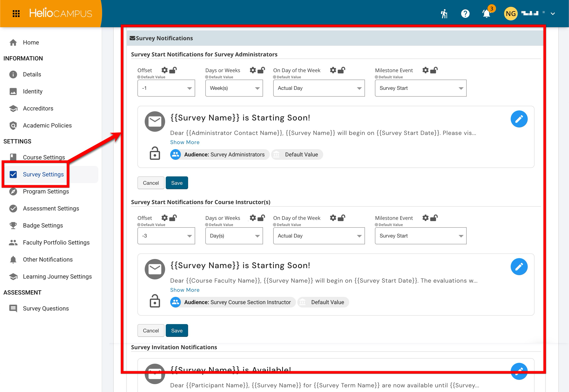Open Assessment Settings in the sidebar
The width and height of the screenshot is (569, 392).
51,209
